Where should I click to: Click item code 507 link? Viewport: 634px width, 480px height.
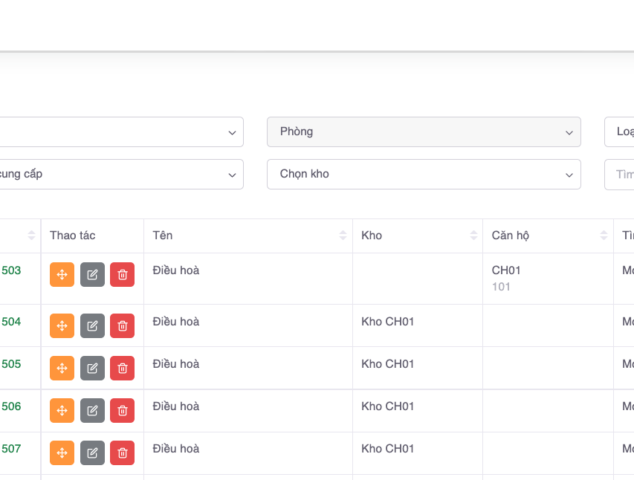click(11, 449)
